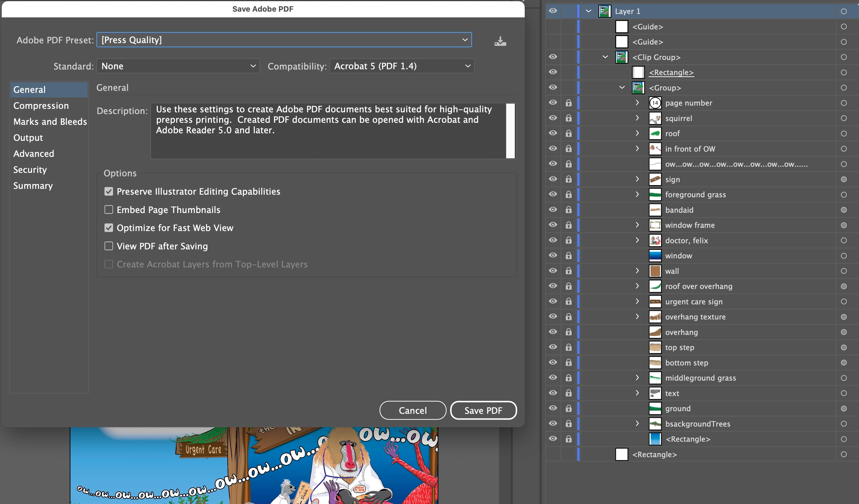The height and width of the screenshot is (504, 859).
Task: Check View PDF after Saving
Action: coord(109,246)
